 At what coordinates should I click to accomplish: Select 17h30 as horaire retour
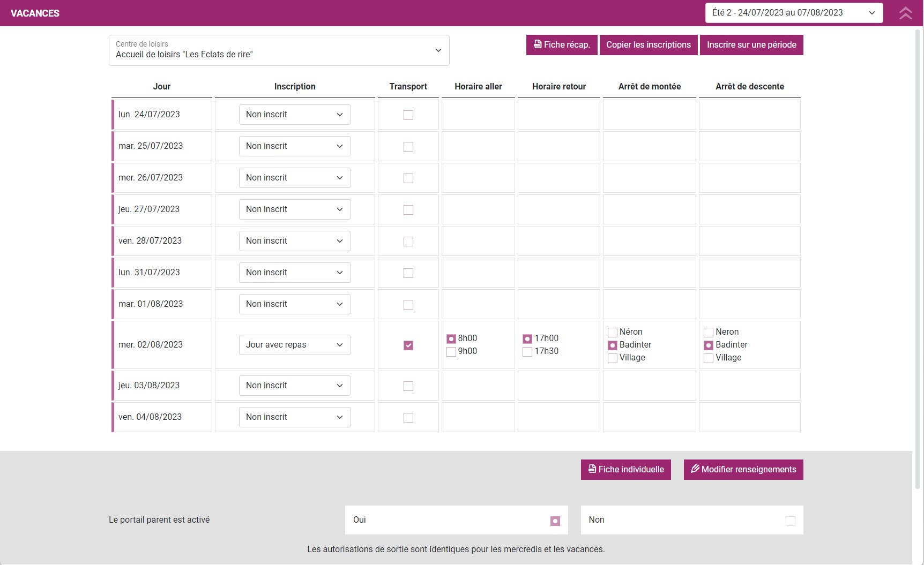point(527,352)
